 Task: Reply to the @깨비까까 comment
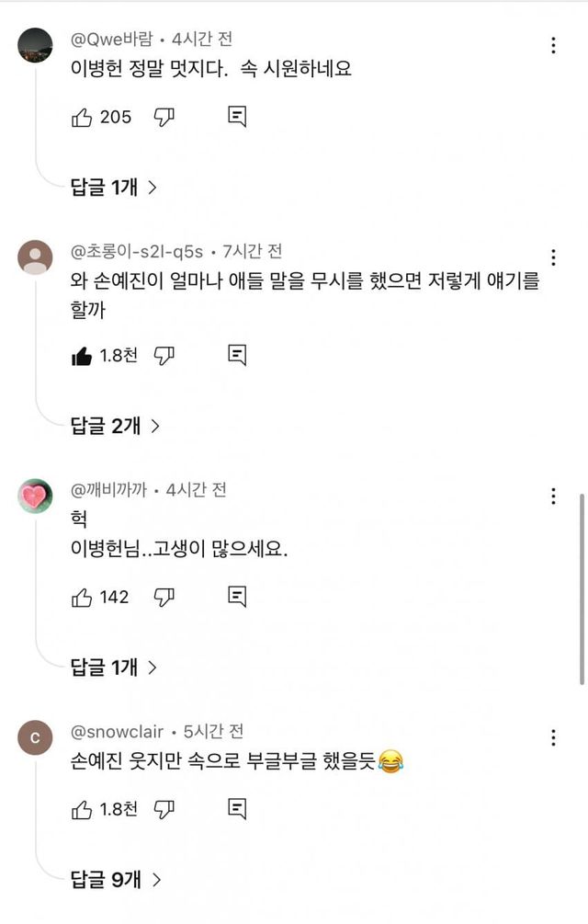pyautogui.click(x=237, y=598)
